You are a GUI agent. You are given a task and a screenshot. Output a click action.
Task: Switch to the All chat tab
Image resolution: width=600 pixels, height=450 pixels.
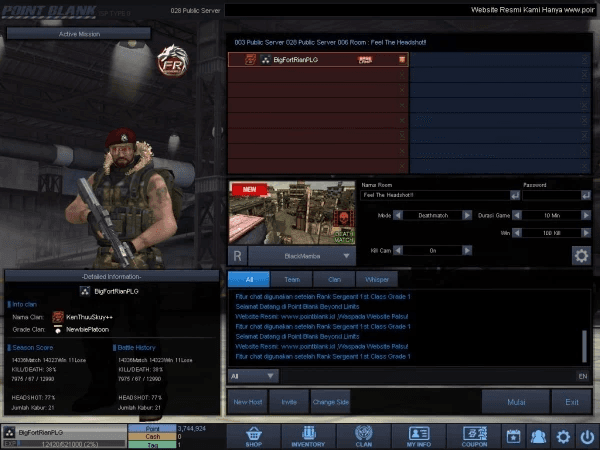pos(249,279)
